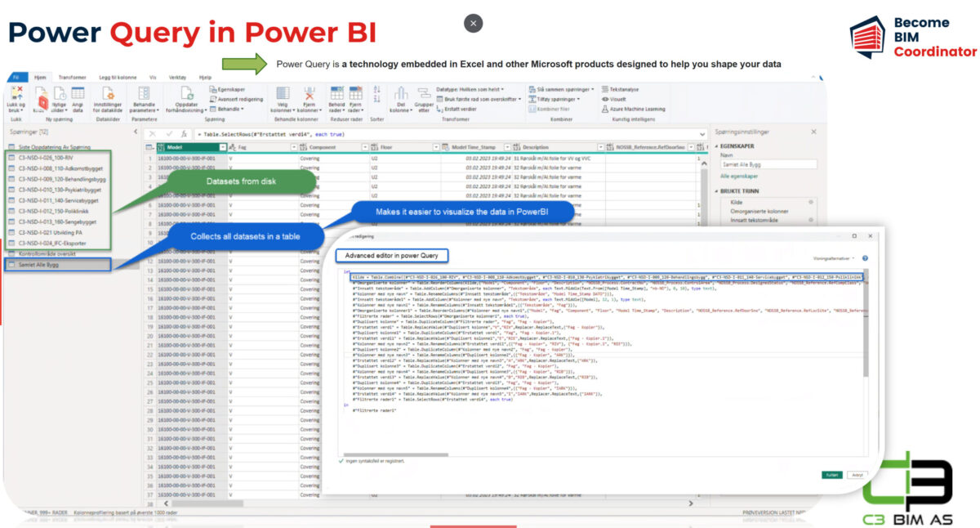Screen dimensions: 980x528
Task: Open the Fag column filter dropdown
Action: (x=295, y=147)
